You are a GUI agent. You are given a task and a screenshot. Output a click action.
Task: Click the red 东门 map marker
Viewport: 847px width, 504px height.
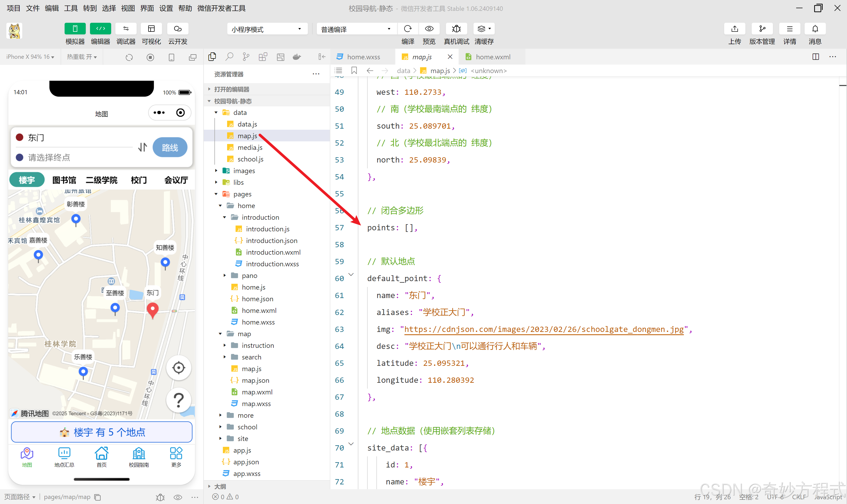click(x=152, y=310)
